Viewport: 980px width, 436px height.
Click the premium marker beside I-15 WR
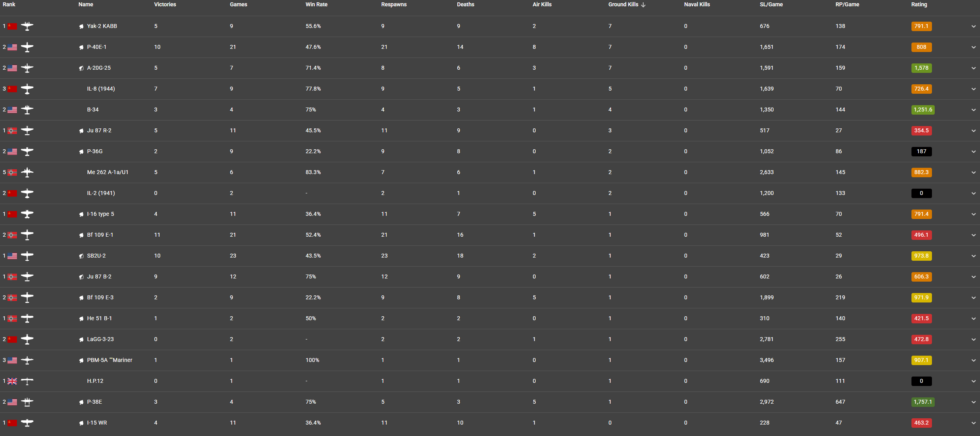pos(81,423)
